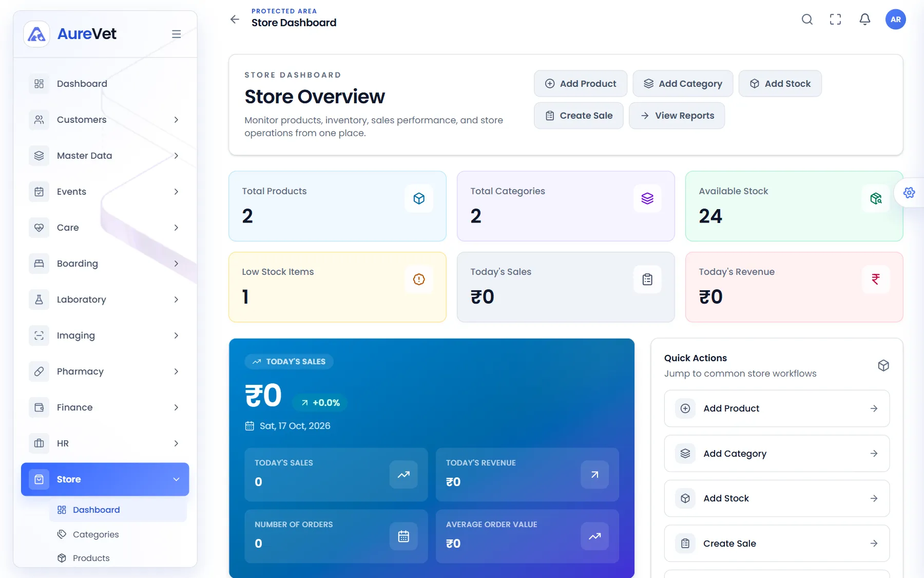924x578 pixels.
Task: Collapse sidebar with the hamburger icon
Action: [176, 34]
